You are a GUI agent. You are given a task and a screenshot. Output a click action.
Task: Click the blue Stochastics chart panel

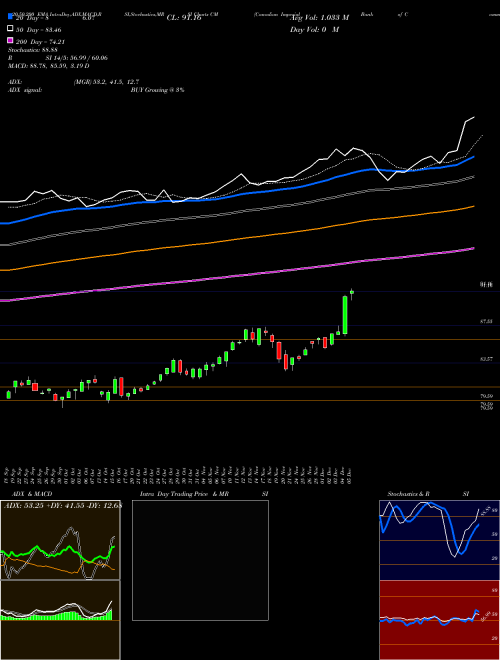click(x=439, y=540)
